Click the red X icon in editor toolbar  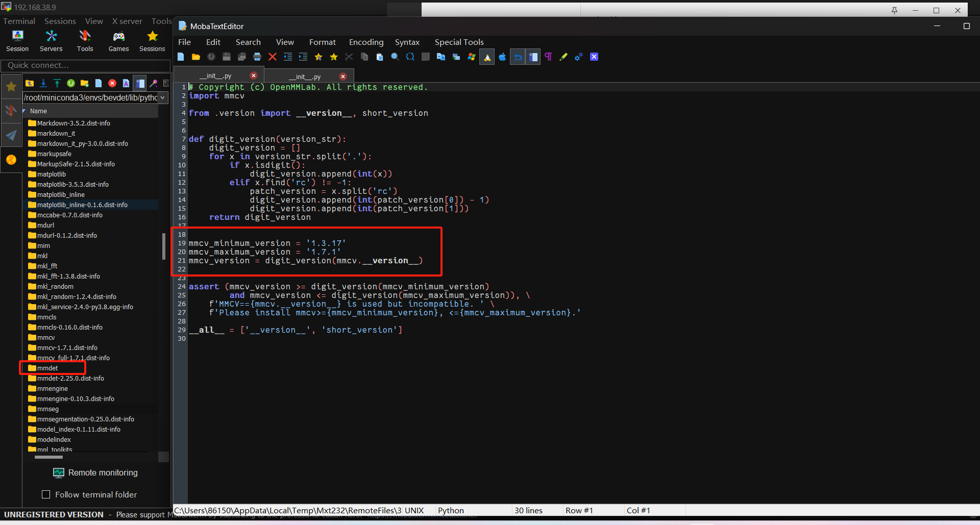pyautogui.click(x=273, y=57)
